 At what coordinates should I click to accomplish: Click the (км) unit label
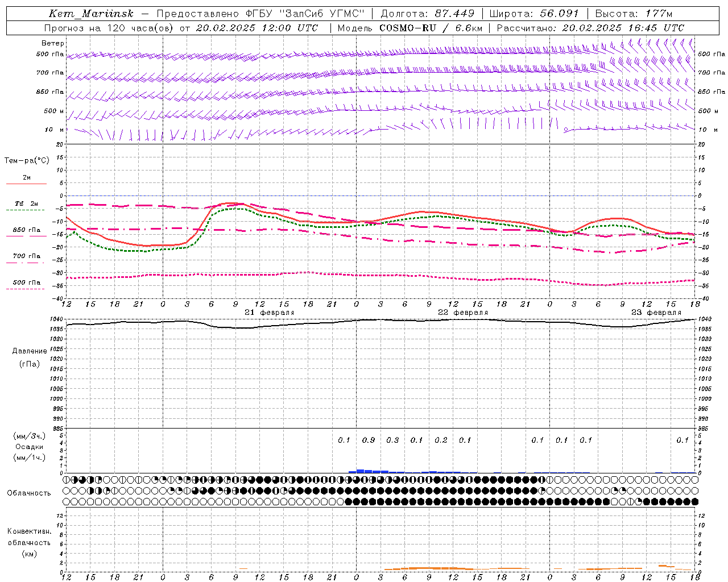click(30, 553)
